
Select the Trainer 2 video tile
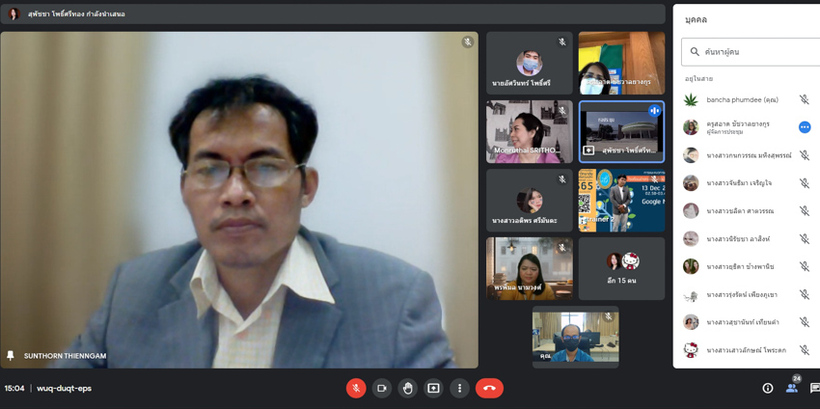click(x=622, y=200)
